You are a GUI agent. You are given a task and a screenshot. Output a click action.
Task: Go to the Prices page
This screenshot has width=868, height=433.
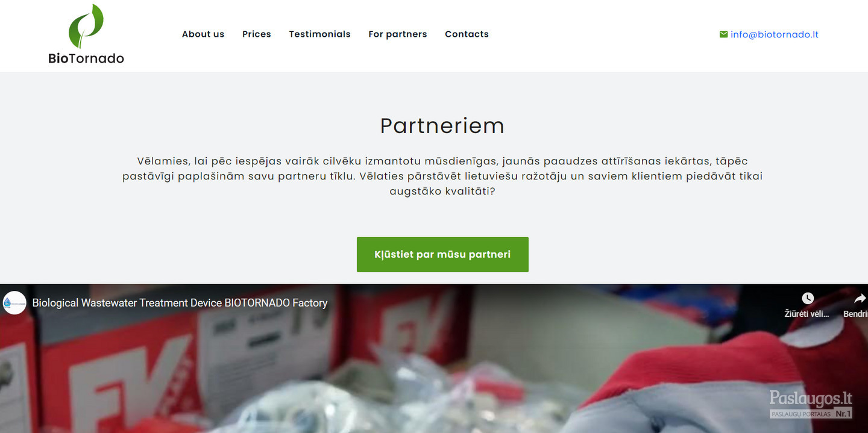[257, 34]
